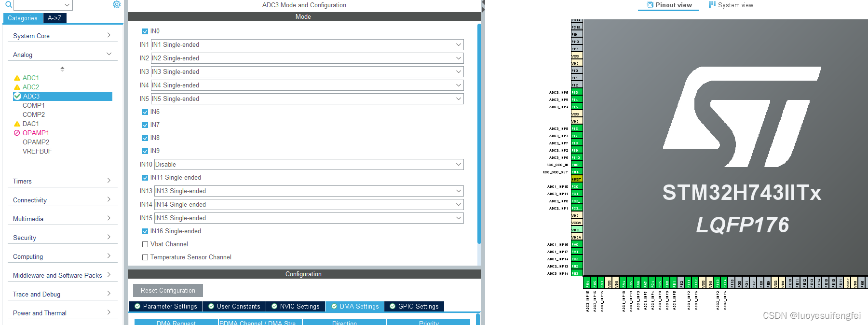868x325 pixels.
Task: Select pin PF7 on the chip
Action: tap(577, 136)
